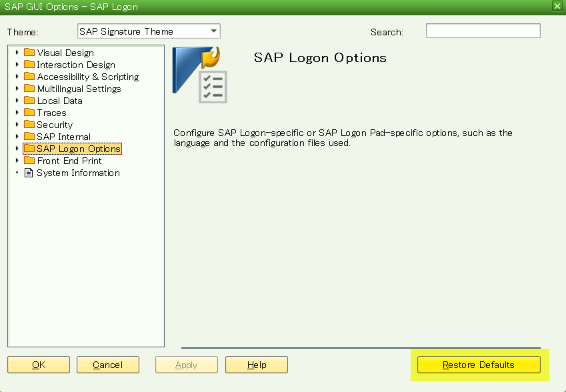The image size is (566, 392).
Task: Click into the Search input field
Action: point(483,31)
